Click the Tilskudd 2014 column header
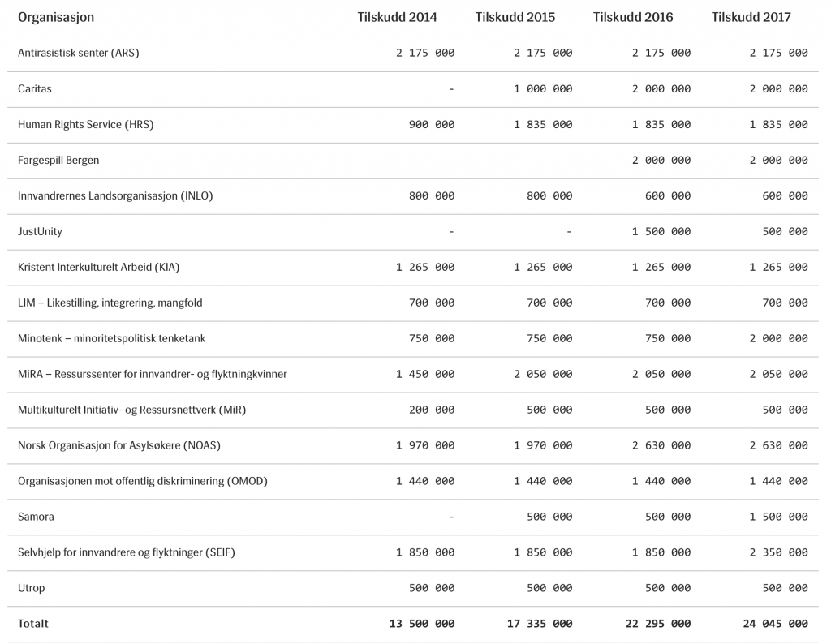Viewport: 831px width, 644px height. (397, 17)
